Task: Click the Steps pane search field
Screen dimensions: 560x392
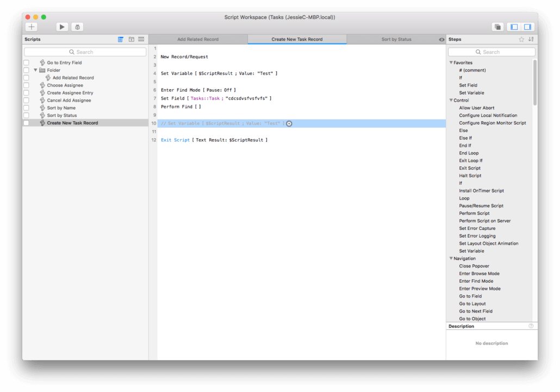Action: click(x=491, y=52)
